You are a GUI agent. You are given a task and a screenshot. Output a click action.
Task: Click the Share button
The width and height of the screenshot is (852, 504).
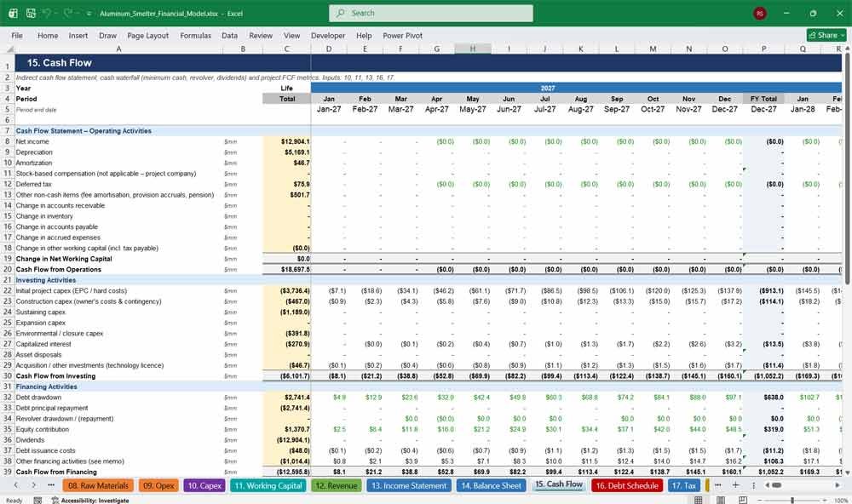point(826,35)
